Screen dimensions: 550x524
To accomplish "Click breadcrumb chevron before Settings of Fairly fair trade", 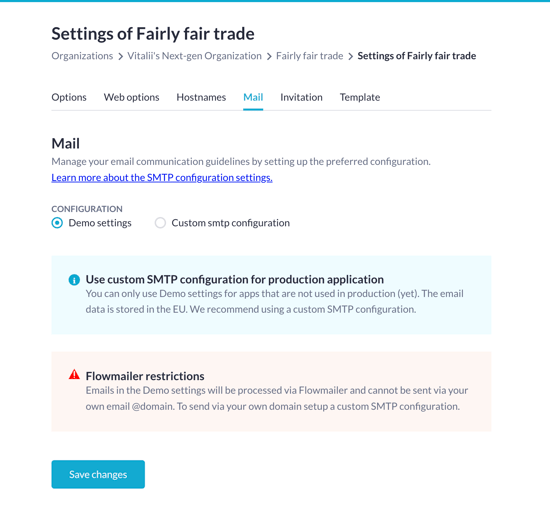I will pyautogui.click(x=350, y=56).
